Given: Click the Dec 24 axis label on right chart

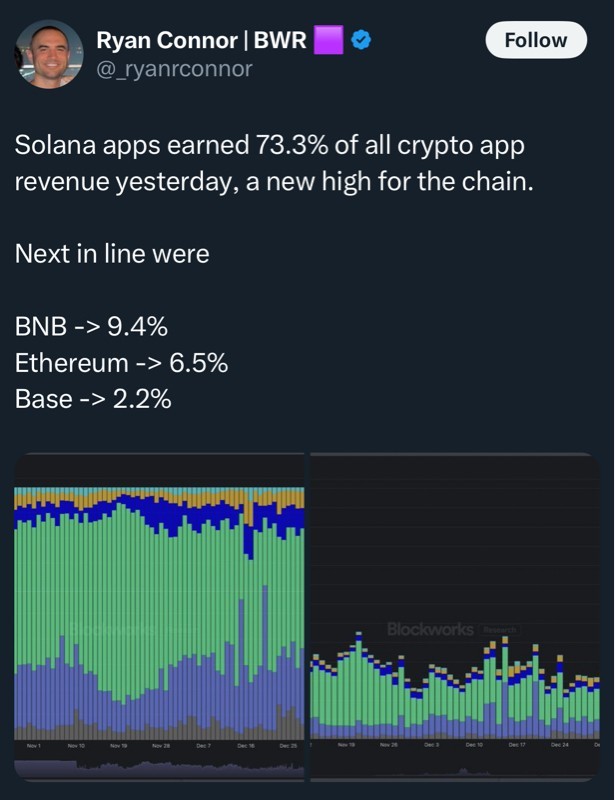Looking at the screenshot, I should point(562,746).
